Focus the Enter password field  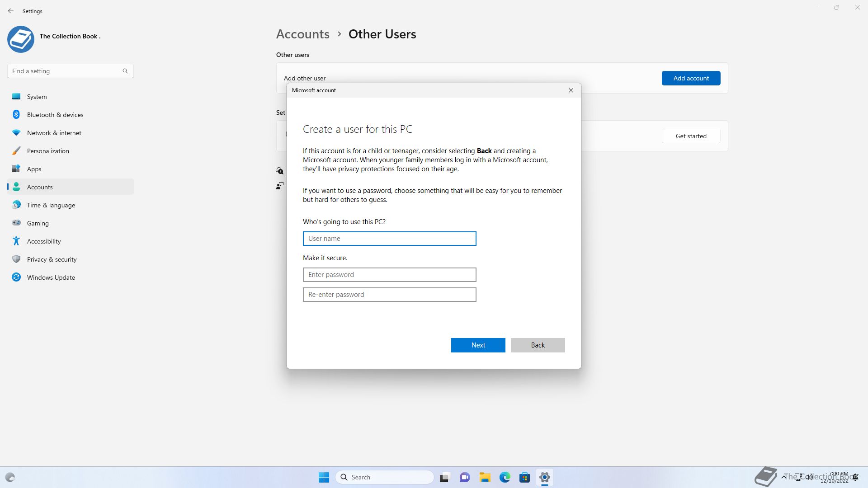[x=389, y=275]
